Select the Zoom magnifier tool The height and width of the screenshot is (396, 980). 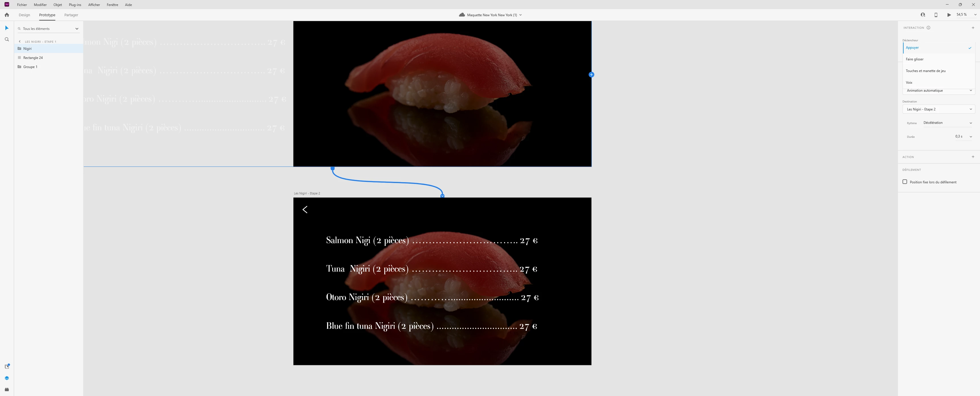(x=7, y=40)
